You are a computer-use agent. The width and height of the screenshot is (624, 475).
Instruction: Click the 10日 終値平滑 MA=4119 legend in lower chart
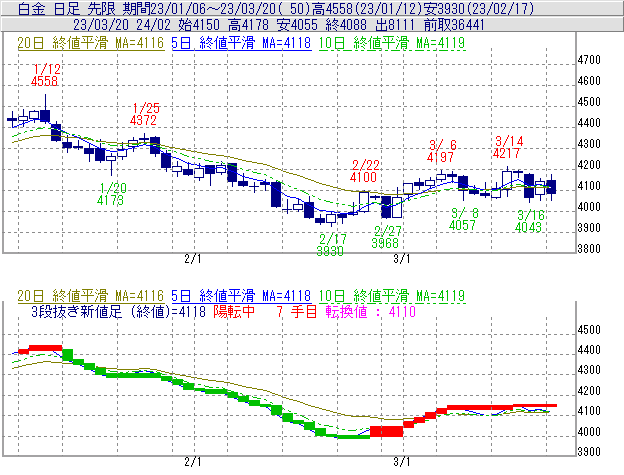coord(392,296)
